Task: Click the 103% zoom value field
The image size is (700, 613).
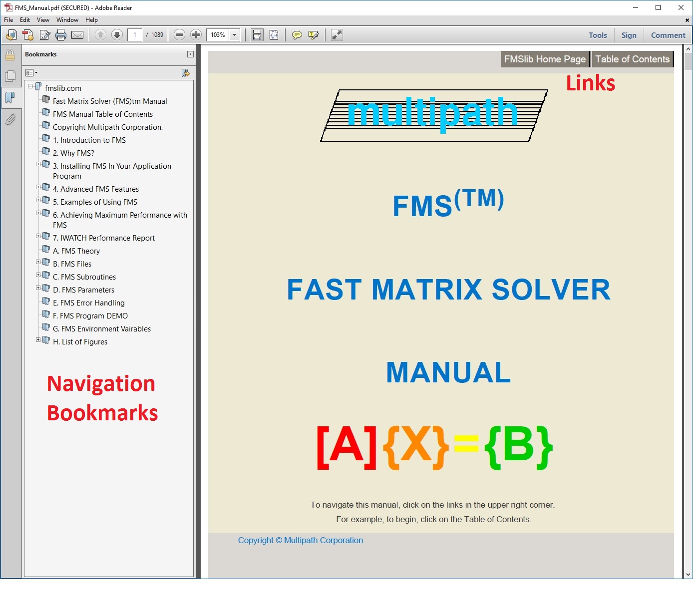Action: click(x=218, y=35)
